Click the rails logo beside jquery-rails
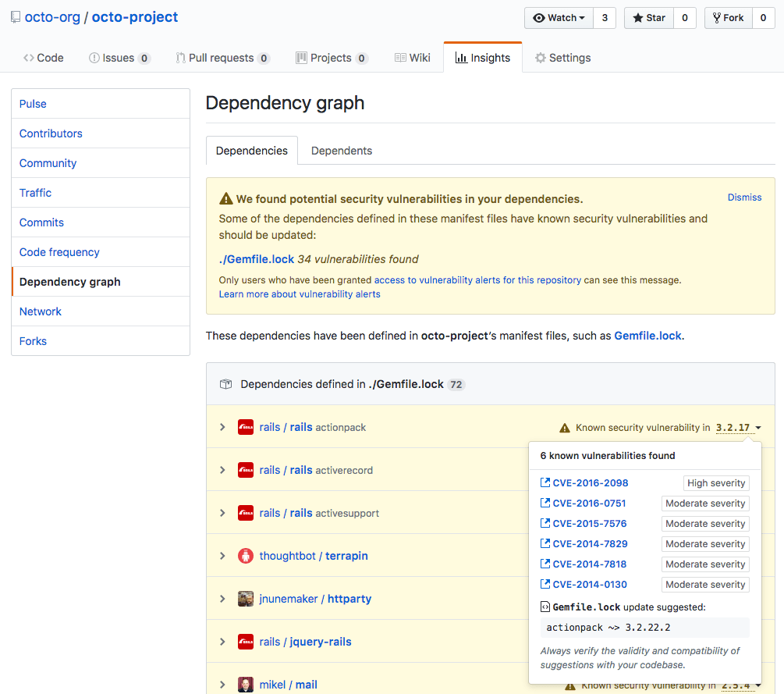The height and width of the screenshot is (694, 784). [246, 642]
